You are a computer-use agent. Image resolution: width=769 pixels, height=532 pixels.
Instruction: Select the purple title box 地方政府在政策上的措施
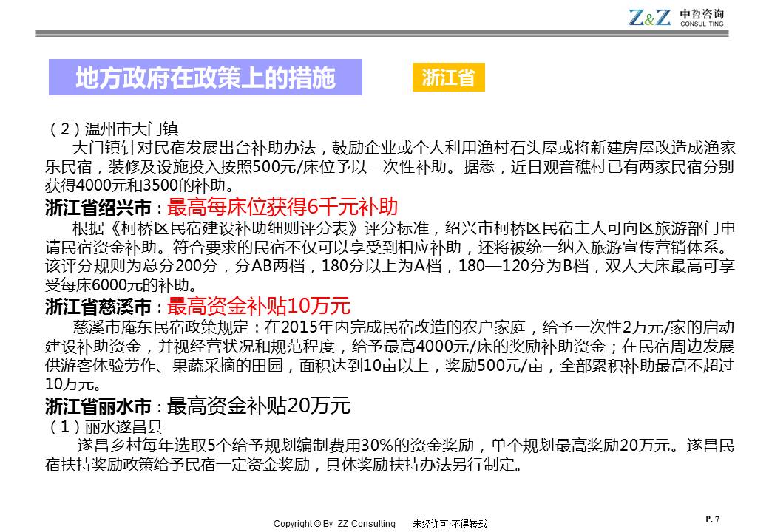(x=206, y=78)
